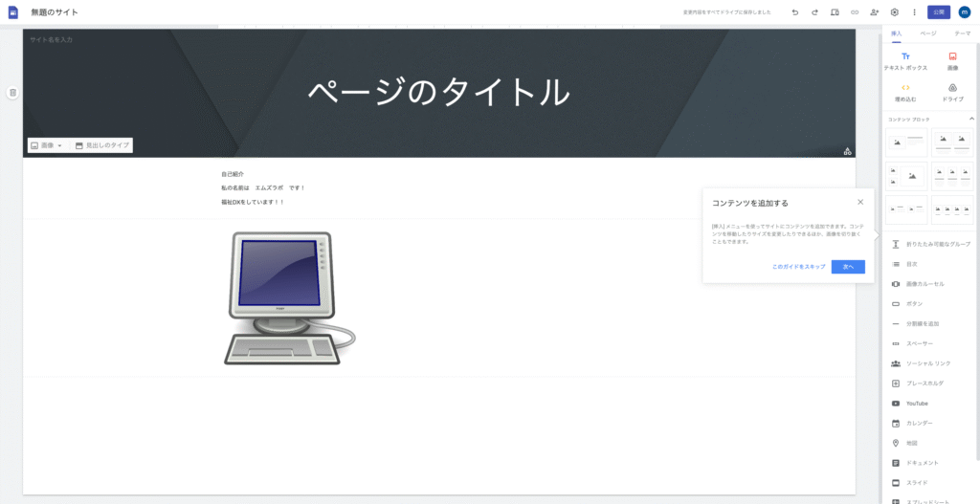
Task: Click the header image readability adjust icon
Action: [848, 151]
